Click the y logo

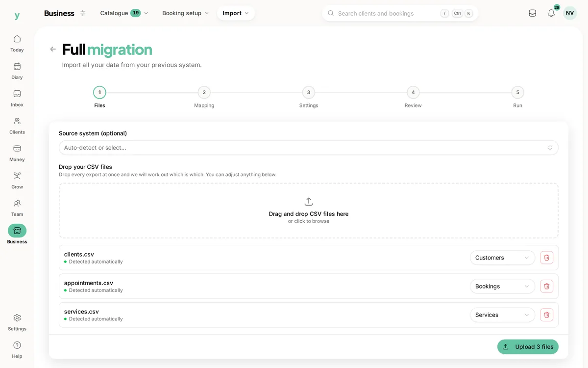(x=17, y=15)
